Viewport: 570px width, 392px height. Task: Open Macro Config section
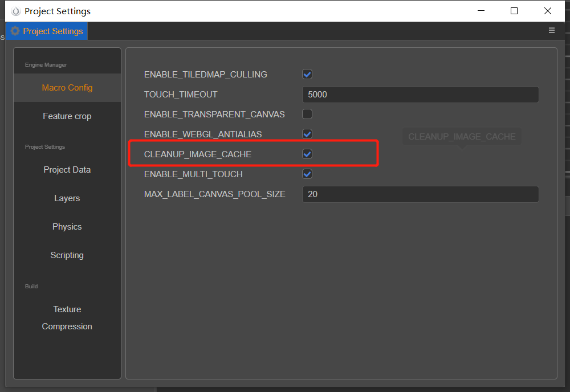pyautogui.click(x=67, y=88)
